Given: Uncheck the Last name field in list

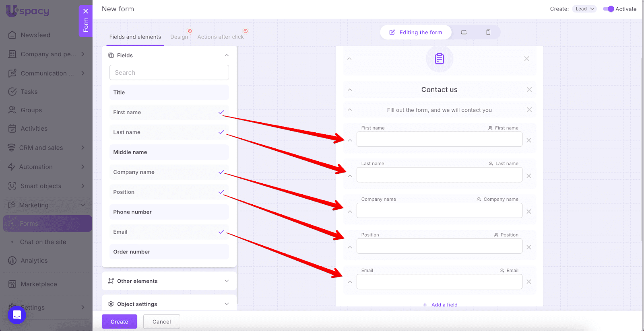Looking at the screenshot, I should point(221,132).
